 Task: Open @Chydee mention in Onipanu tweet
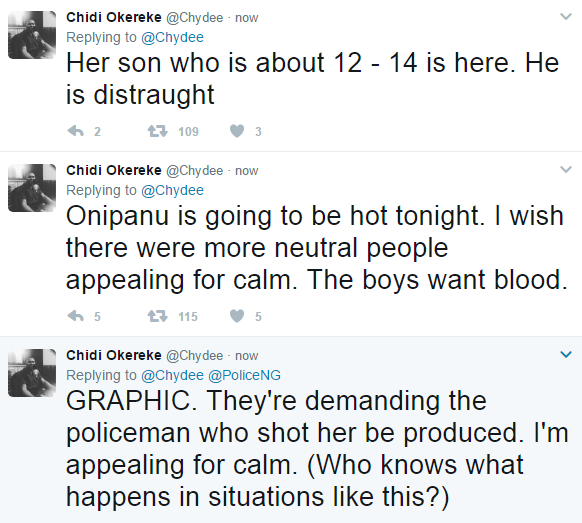pos(173,190)
